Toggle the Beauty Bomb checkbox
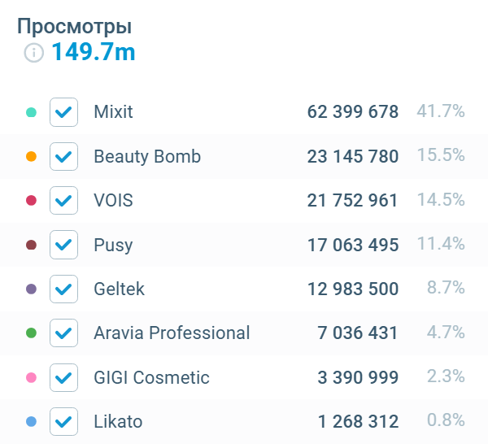The image size is (488, 448). [63, 156]
